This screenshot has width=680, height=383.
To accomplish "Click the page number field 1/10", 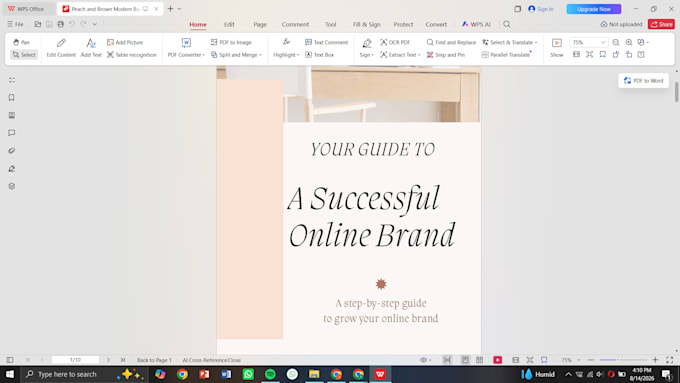I will point(75,360).
